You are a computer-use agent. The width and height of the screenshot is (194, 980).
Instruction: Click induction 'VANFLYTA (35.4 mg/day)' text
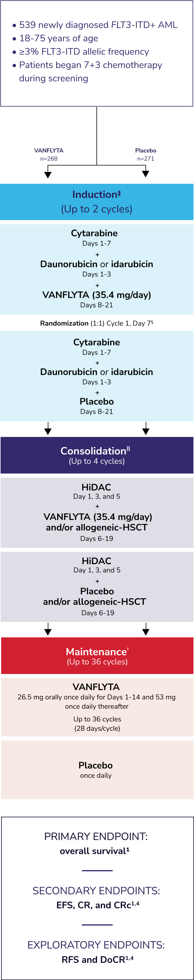click(x=97, y=295)
